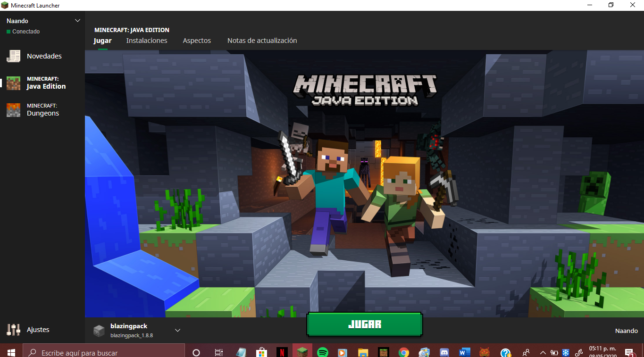Image resolution: width=644 pixels, height=357 pixels.
Task: Open the notepad-like taskbar icon
Action: coord(241,352)
